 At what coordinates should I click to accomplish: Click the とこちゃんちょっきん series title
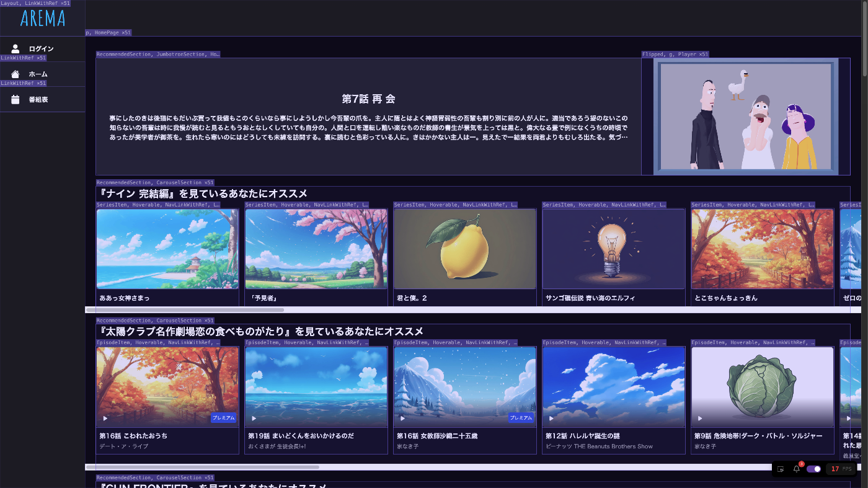pyautogui.click(x=726, y=298)
